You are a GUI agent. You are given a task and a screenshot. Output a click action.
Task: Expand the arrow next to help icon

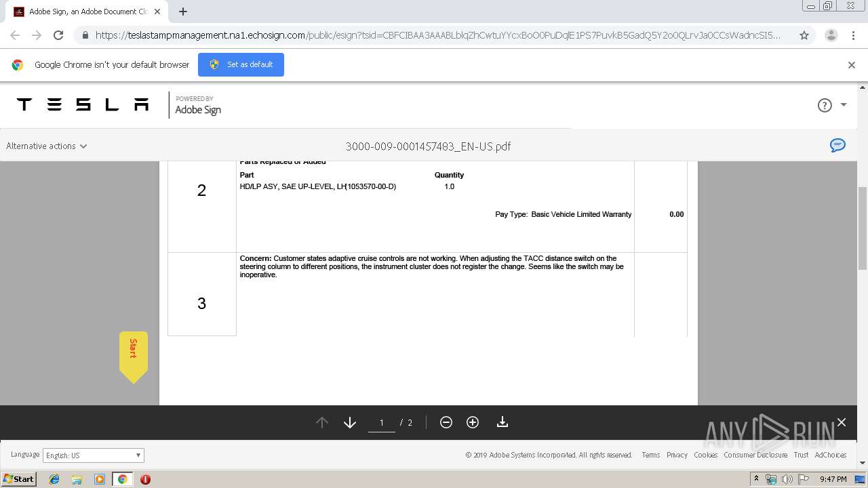tap(844, 104)
